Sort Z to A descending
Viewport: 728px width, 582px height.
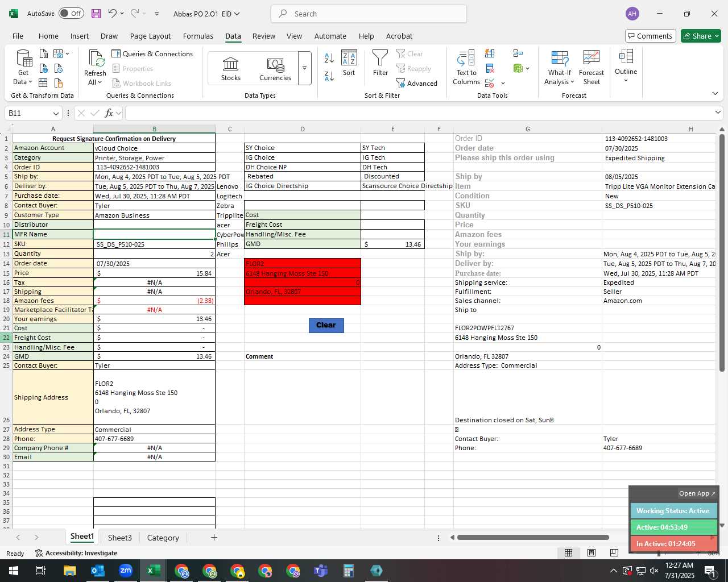(x=329, y=76)
